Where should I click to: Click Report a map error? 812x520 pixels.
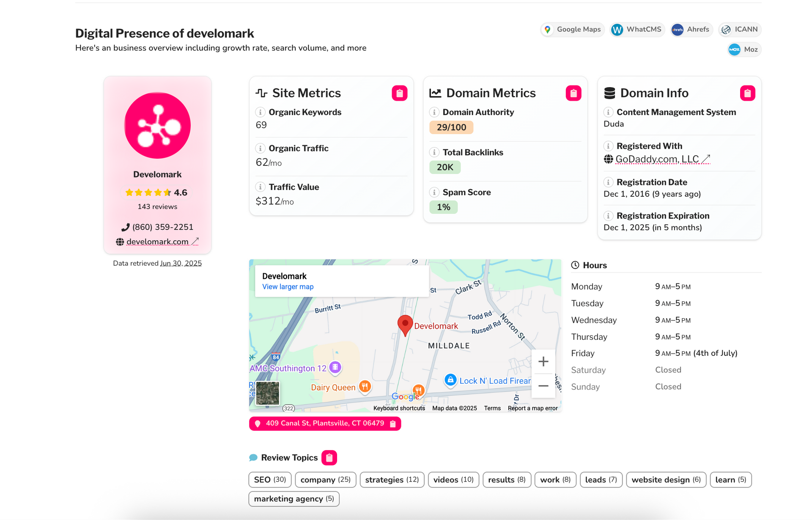point(532,408)
